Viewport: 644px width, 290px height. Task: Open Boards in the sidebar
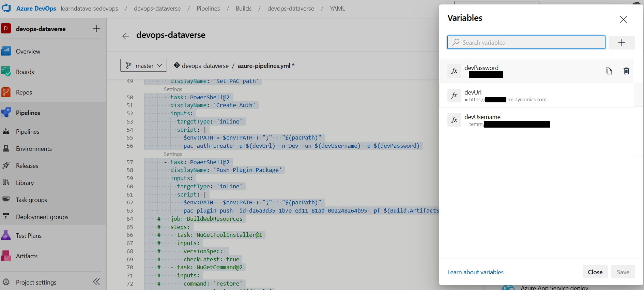pos(25,72)
